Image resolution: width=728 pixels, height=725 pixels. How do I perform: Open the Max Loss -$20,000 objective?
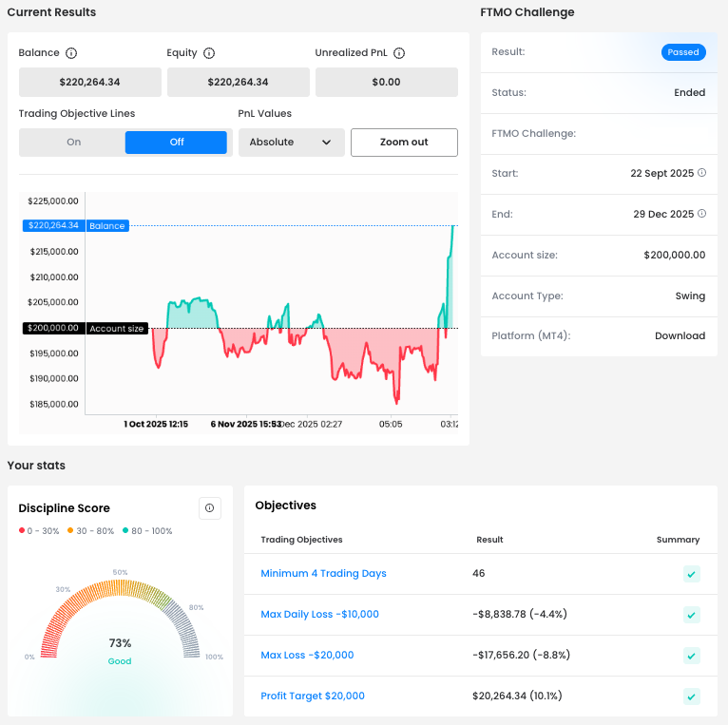(307, 656)
